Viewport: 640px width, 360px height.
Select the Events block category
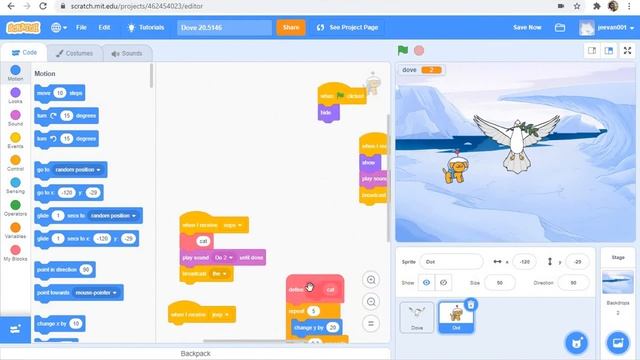pos(15,140)
